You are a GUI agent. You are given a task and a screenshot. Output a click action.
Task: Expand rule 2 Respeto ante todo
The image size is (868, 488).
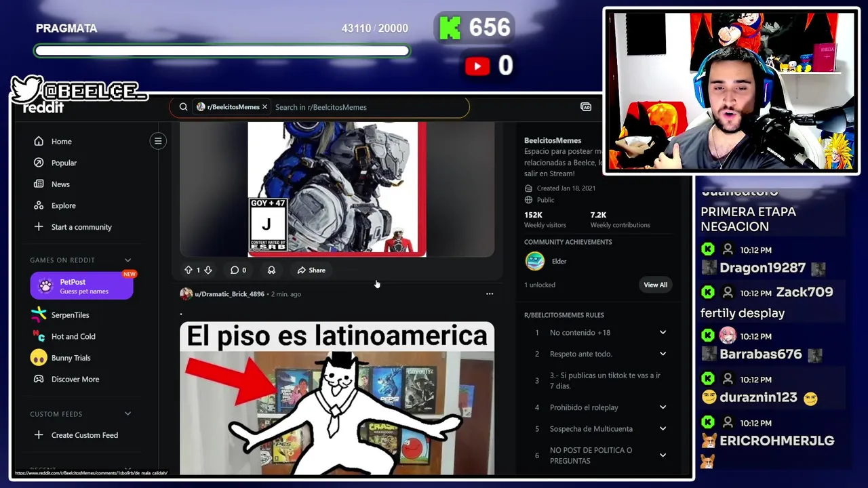pos(663,354)
